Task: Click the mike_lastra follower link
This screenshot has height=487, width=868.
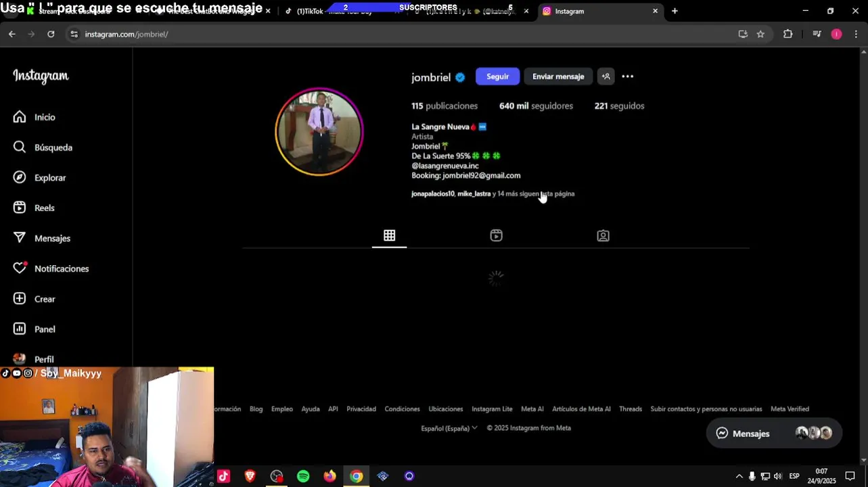Action: pyautogui.click(x=474, y=194)
